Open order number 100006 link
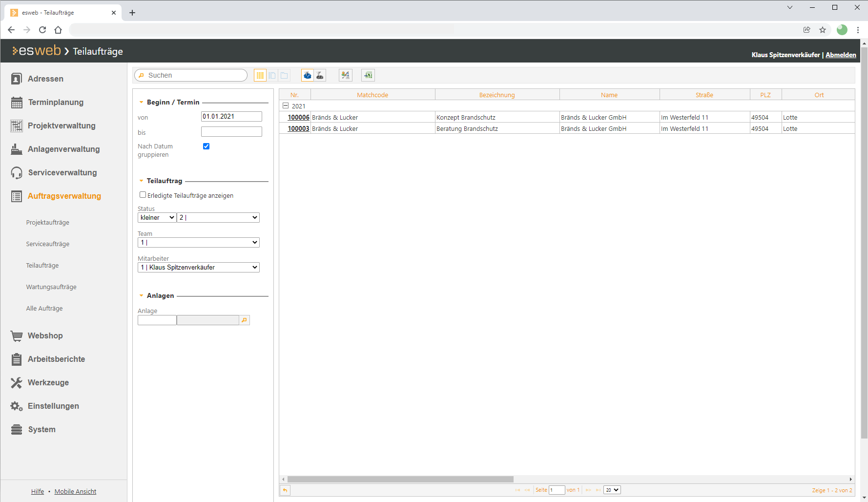Image resolution: width=868 pixels, height=502 pixels. point(298,118)
